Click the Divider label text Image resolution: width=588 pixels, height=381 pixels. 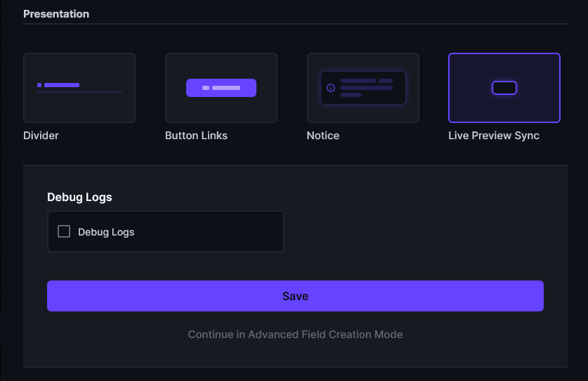point(41,136)
